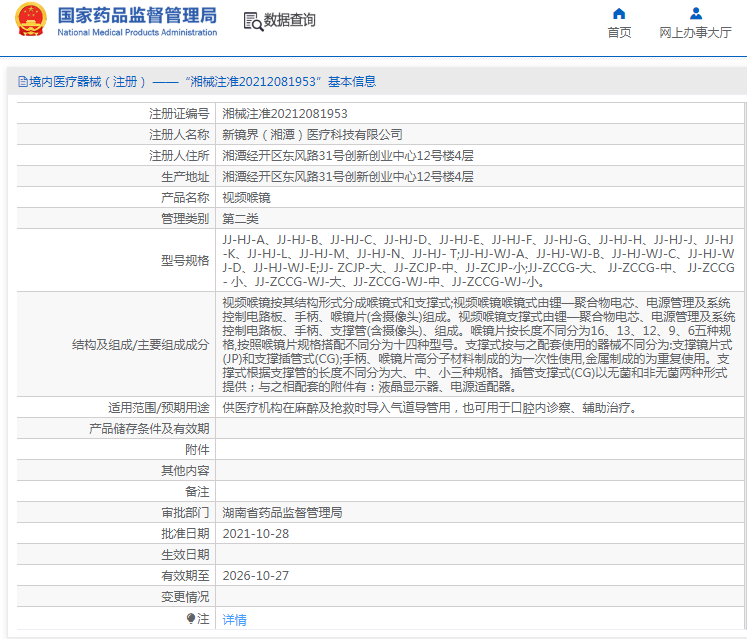The image size is (747, 639).
Task: Click approval department 湖南省药品监督管理局
Action: (282, 513)
